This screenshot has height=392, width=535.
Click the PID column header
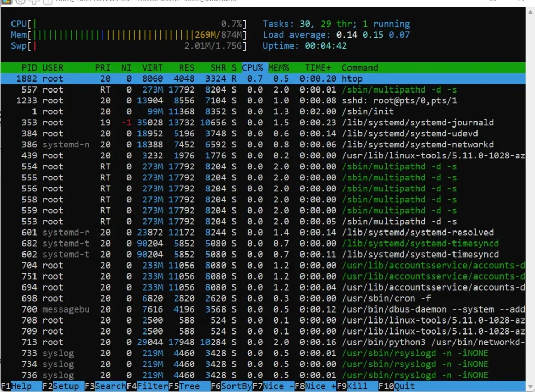click(29, 67)
